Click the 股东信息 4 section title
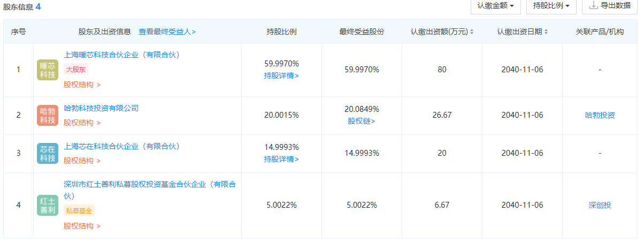 (x=22, y=6)
